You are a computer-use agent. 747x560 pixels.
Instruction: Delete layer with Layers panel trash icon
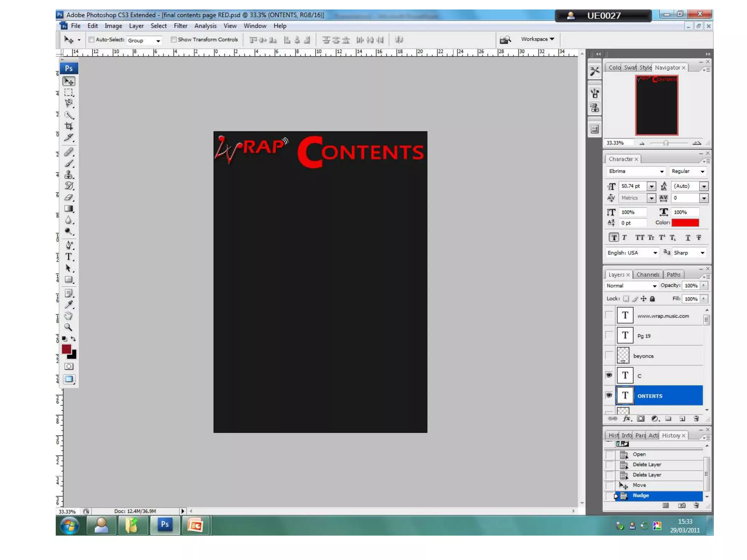click(x=696, y=419)
